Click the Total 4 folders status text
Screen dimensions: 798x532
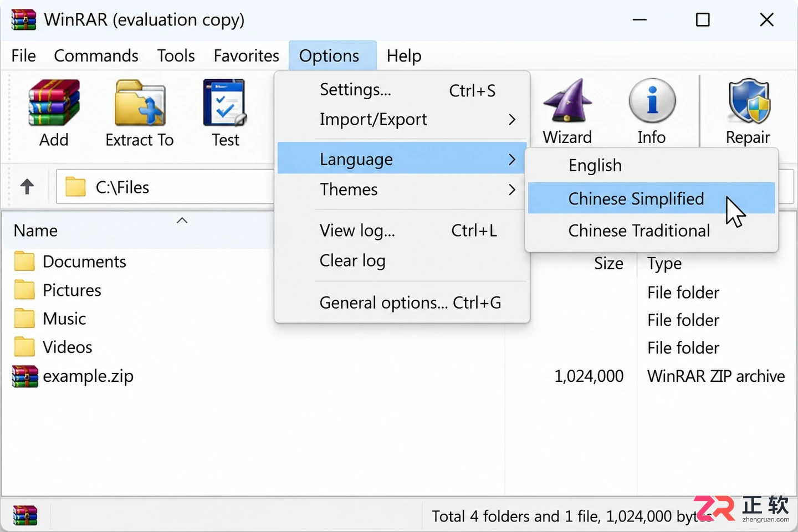coord(571,516)
